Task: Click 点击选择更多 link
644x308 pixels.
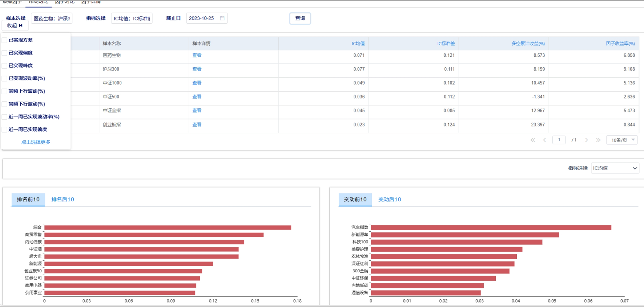Action: click(36, 142)
